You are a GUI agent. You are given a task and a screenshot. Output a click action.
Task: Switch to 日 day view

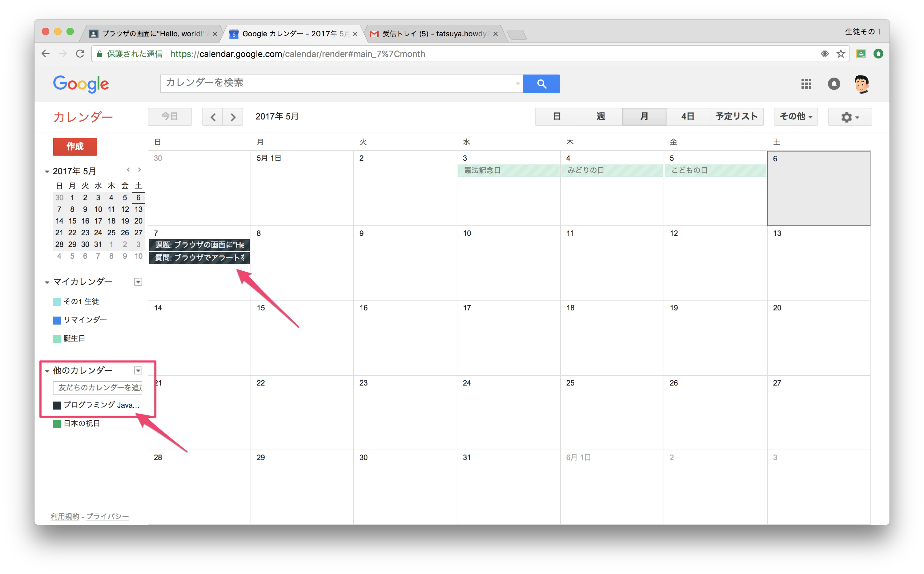557,116
